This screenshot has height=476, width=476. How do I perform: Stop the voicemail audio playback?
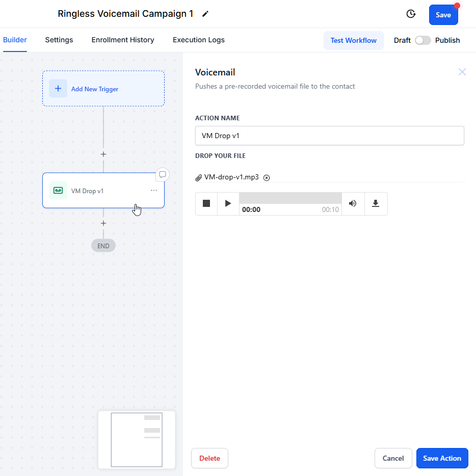click(206, 204)
